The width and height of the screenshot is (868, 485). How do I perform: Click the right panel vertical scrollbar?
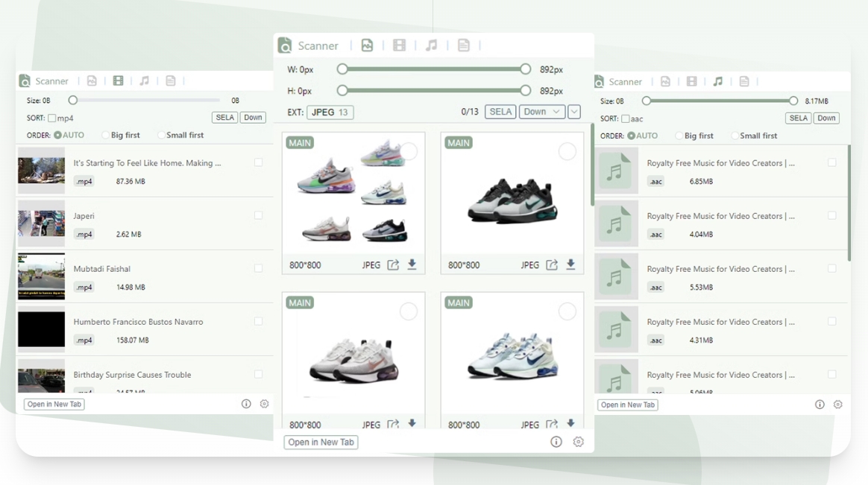click(849, 203)
